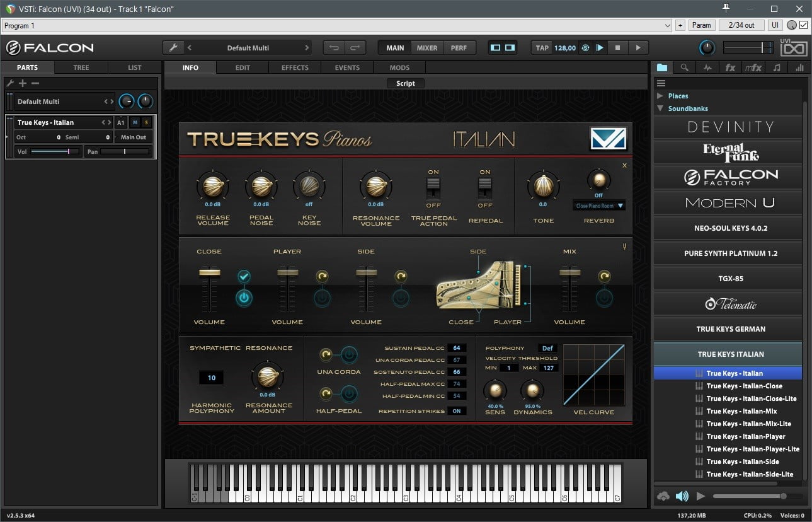The image size is (812, 522).
Task: Click the play triangle in the transport bar
Action: 638,48
